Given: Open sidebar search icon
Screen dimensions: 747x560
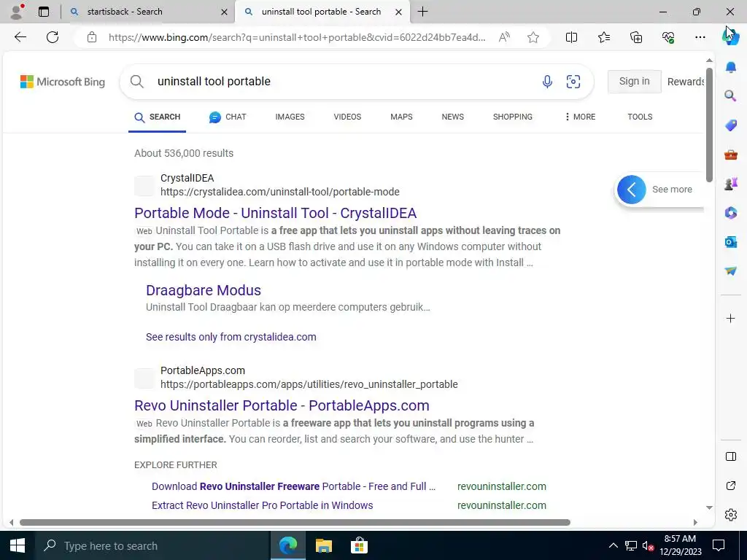Looking at the screenshot, I should tap(731, 96).
